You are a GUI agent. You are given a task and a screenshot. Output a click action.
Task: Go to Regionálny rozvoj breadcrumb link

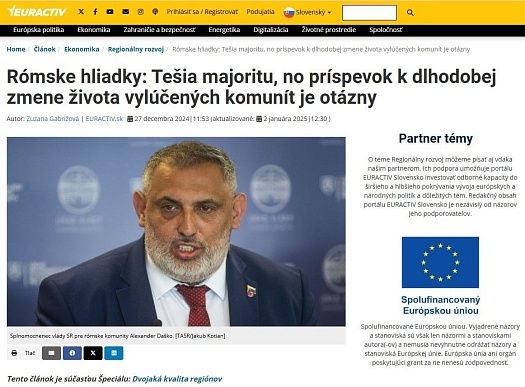(x=136, y=49)
